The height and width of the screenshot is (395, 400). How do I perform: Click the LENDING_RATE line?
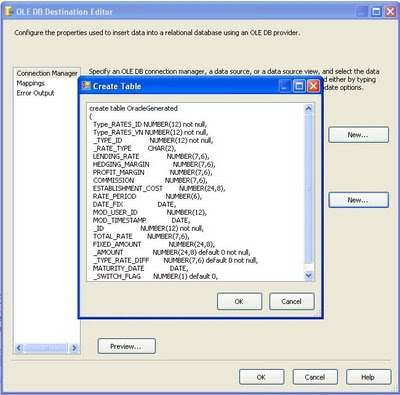pos(151,156)
